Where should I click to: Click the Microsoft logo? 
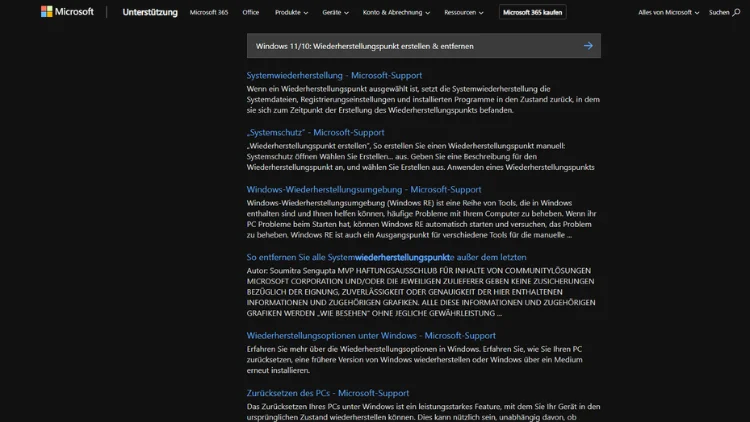67,11
